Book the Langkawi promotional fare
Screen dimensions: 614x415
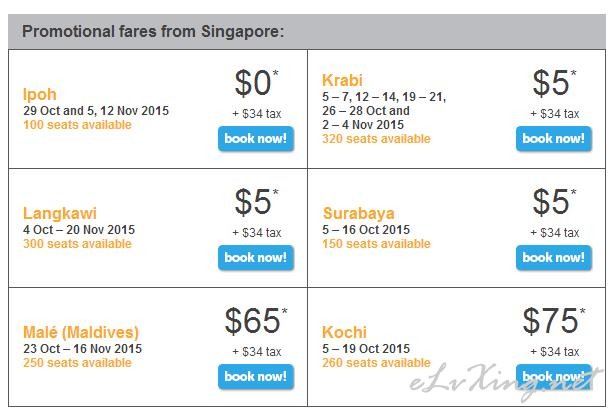(x=256, y=258)
